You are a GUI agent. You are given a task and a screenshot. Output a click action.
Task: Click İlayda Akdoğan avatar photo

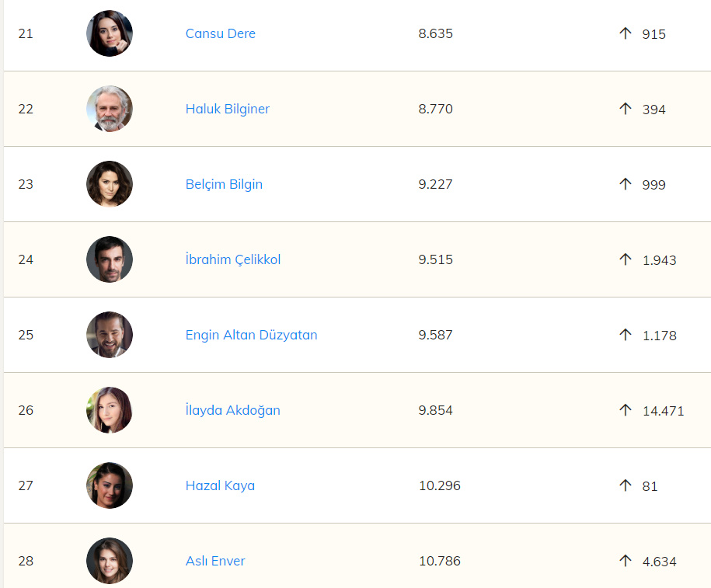[x=110, y=410]
